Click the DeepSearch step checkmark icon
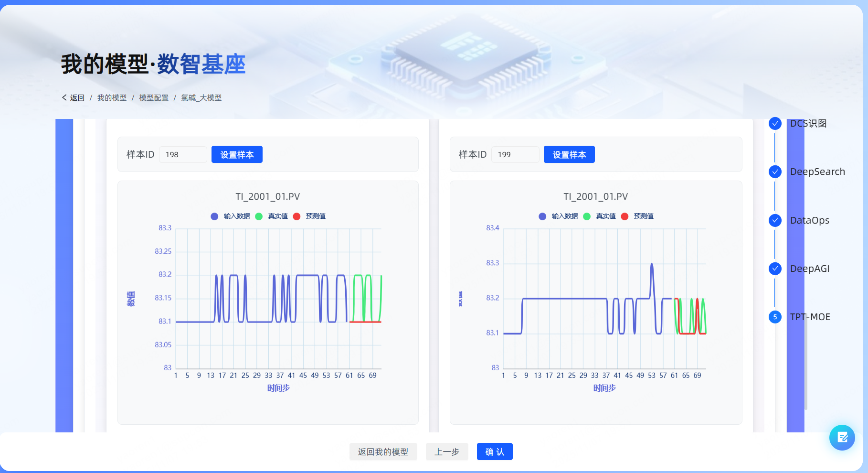The image size is (868, 473). pos(775,172)
